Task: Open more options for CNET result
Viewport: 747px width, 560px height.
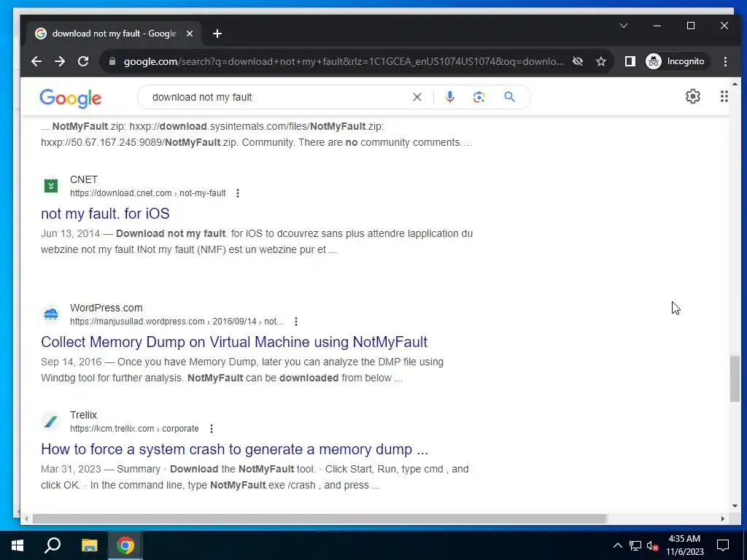Action: click(238, 193)
